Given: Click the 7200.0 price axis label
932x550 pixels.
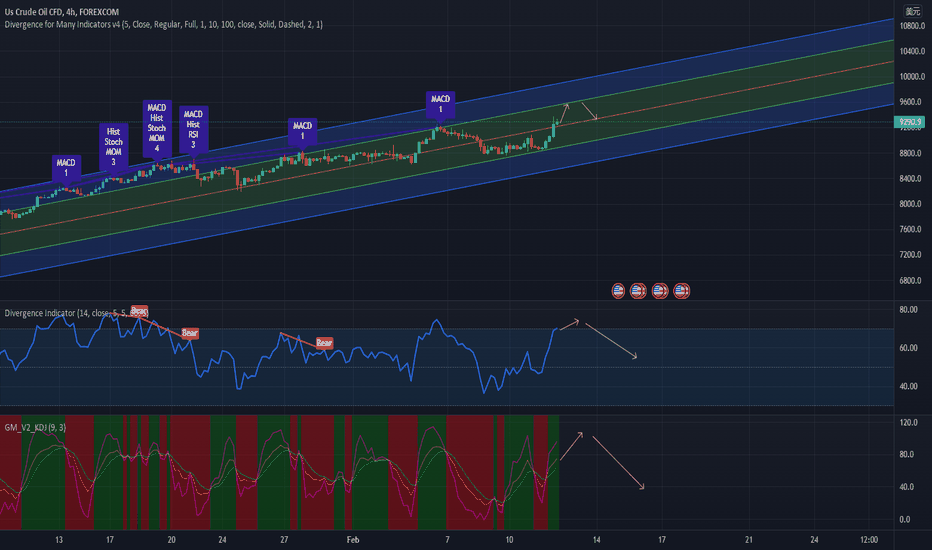Looking at the screenshot, I should click(912, 254).
